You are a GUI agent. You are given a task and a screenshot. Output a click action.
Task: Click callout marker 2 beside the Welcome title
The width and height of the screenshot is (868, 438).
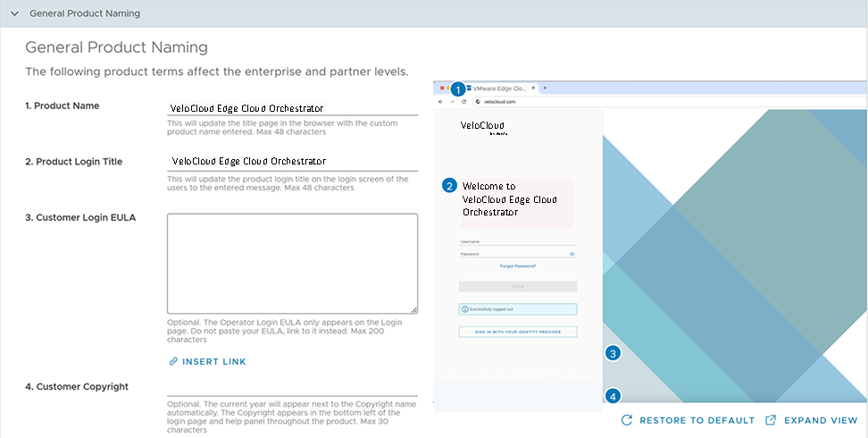449,186
